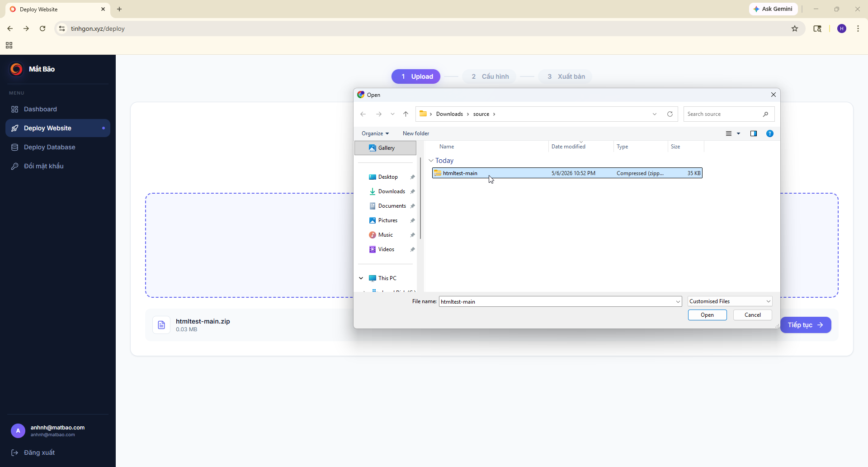868x467 pixels.
Task: Toggle the preview pane icon
Action: (x=754, y=133)
